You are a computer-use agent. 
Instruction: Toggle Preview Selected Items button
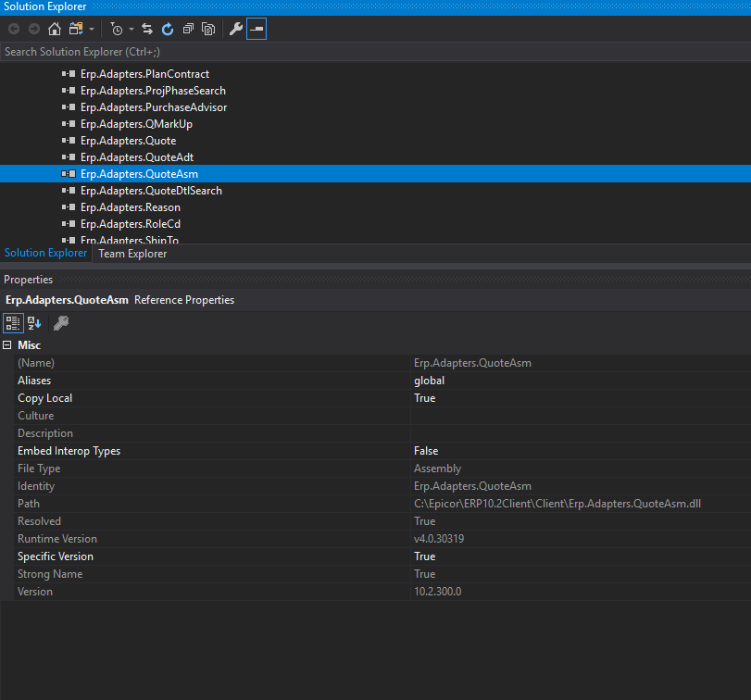tap(257, 30)
